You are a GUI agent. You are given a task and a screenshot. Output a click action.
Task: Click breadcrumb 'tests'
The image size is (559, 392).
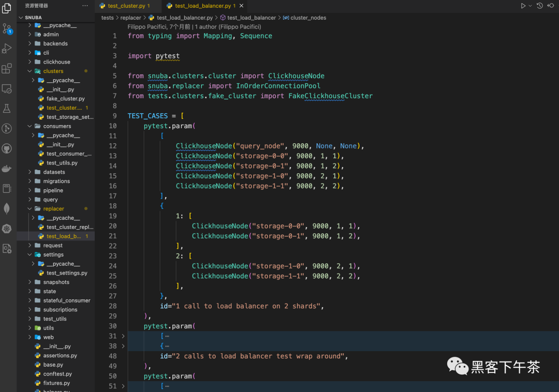[x=107, y=18]
